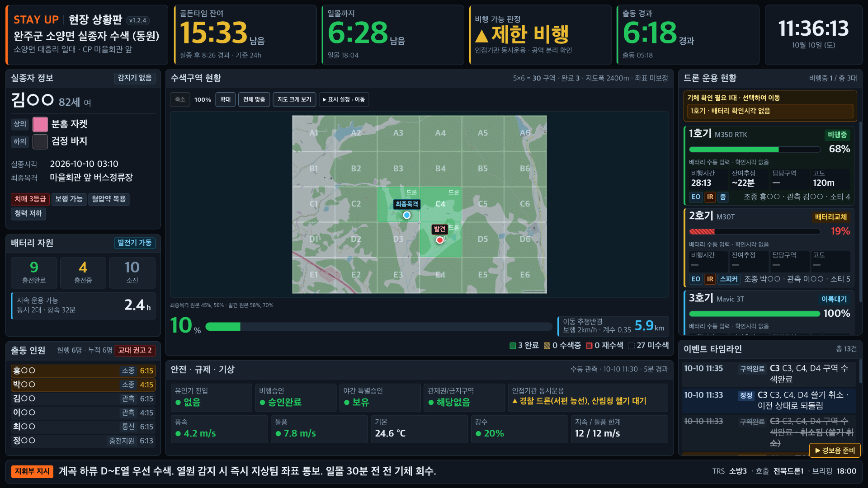
Task: Select the 발견 red map marker
Action: [440, 240]
